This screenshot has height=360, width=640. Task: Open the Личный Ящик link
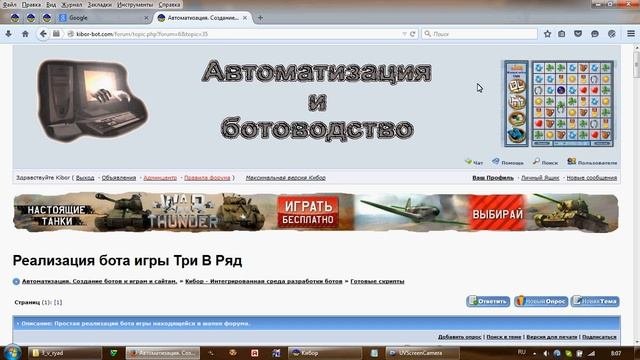pos(540,178)
